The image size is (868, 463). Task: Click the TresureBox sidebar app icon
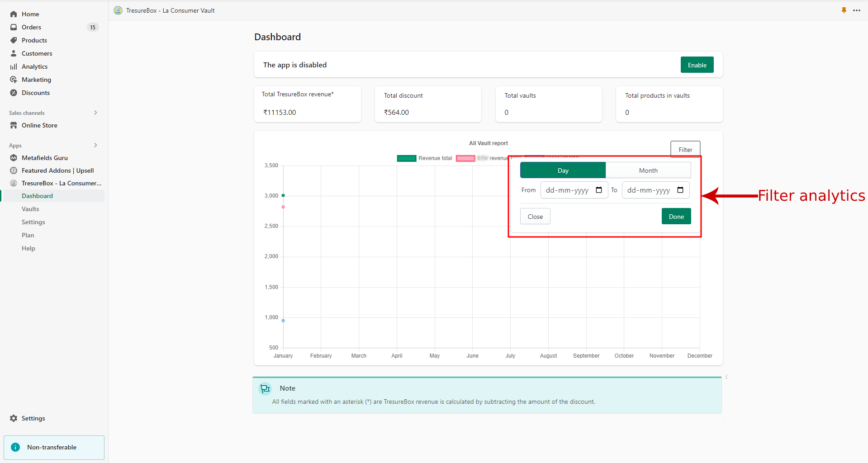14,183
